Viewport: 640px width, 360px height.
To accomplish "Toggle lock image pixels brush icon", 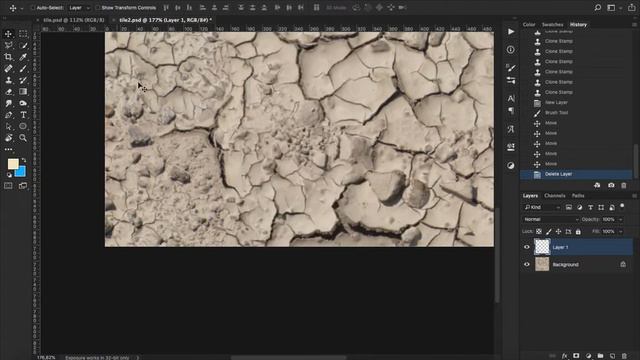I will click(x=549, y=231).
